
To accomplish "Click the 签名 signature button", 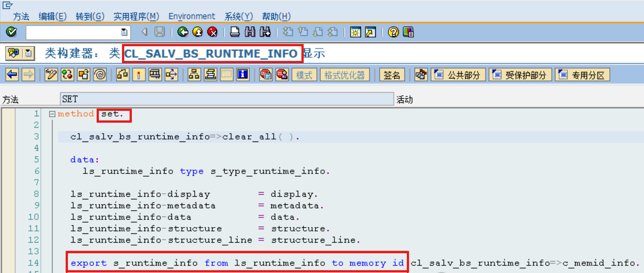I will [392, 74].
